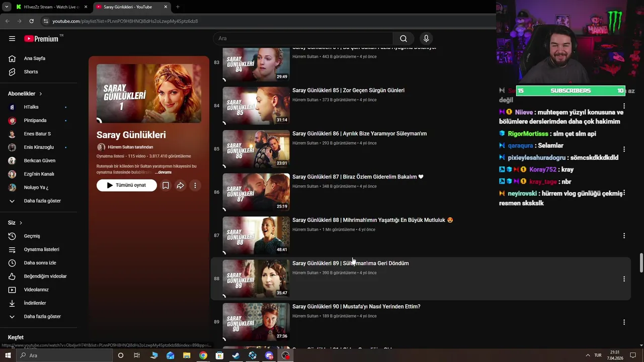644x362 pixels.
Task: Play all with Tümünü oynat button
Action: (127, 186)
